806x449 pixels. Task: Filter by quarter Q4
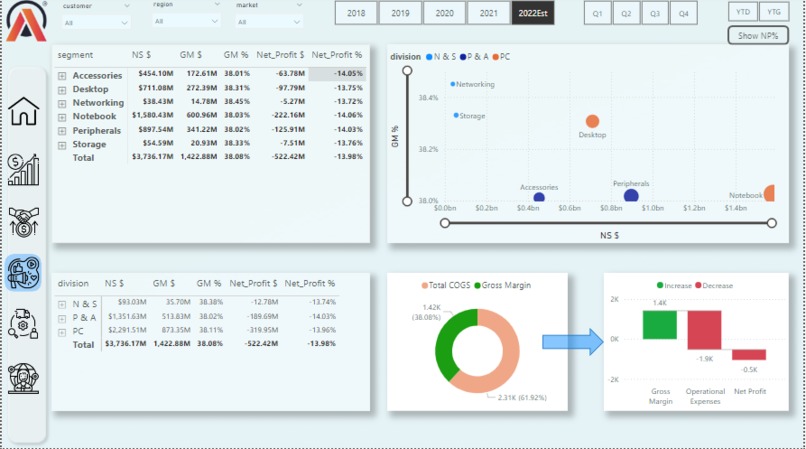[684, 13]
